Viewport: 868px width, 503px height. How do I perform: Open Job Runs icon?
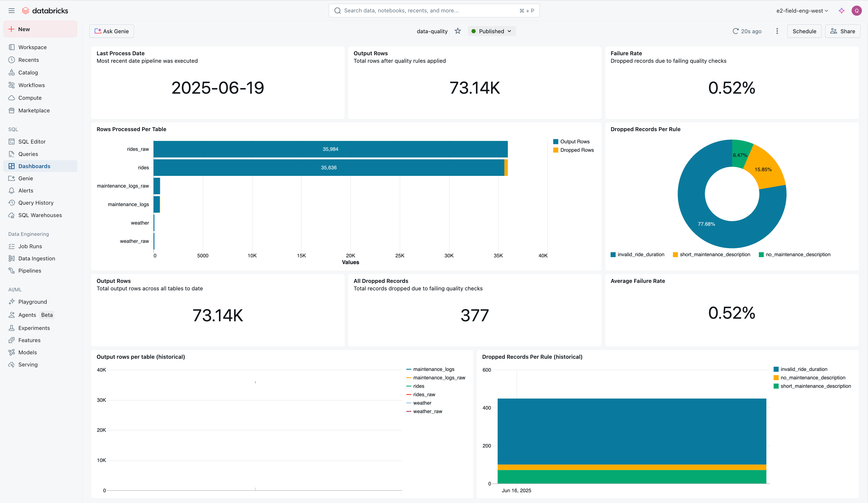(x=12, y=246)
